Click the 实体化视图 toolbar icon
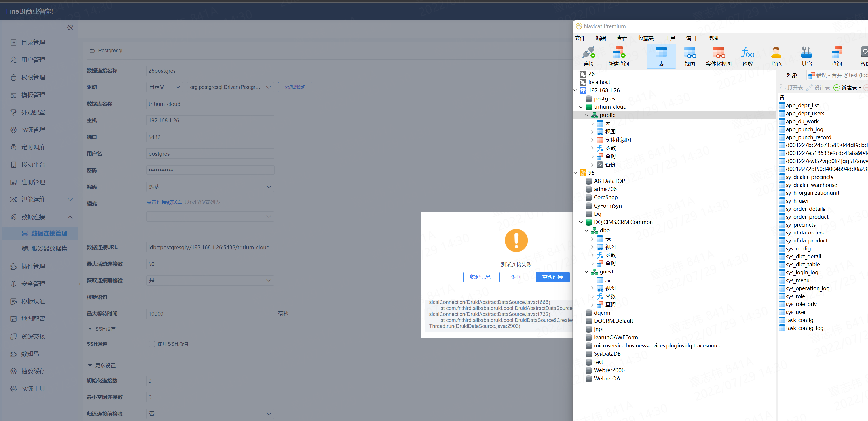This screenshot has height=421, width=868. pos(718,56)
